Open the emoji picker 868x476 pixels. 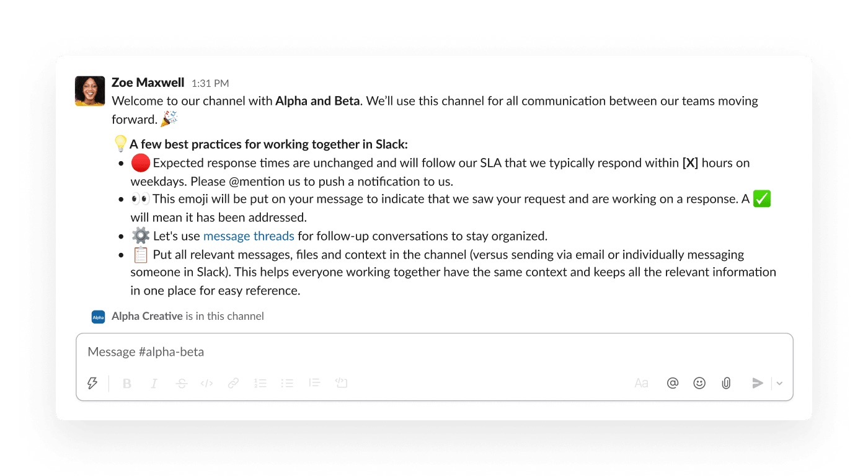point(699,384)
